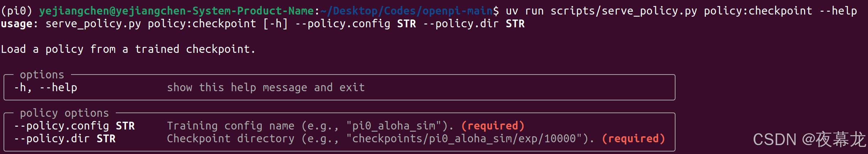Click --policy.config STR inside policy options box
This screenshot has height=154, width=868.
(74, 126)
